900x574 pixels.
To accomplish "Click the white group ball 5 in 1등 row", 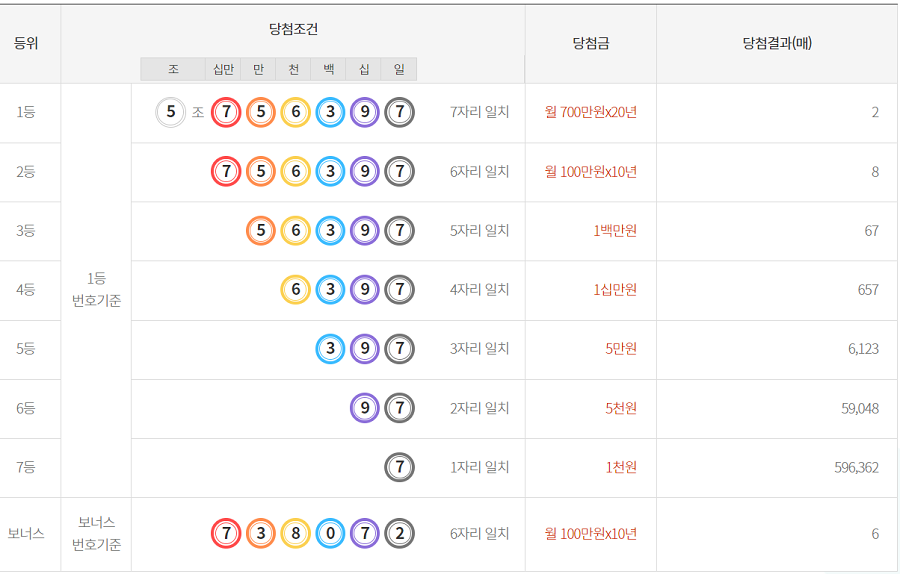I will click(x=171, y=112).
